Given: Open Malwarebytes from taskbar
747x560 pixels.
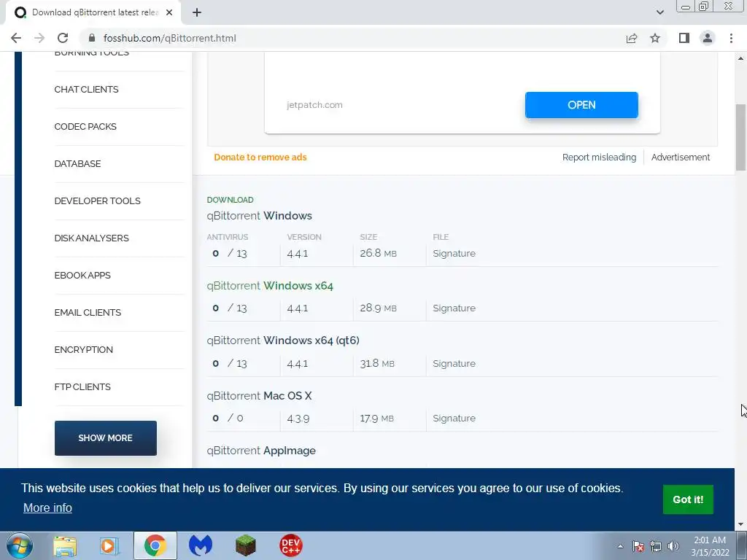Looking at the screenshot, I should coord(201,545).
